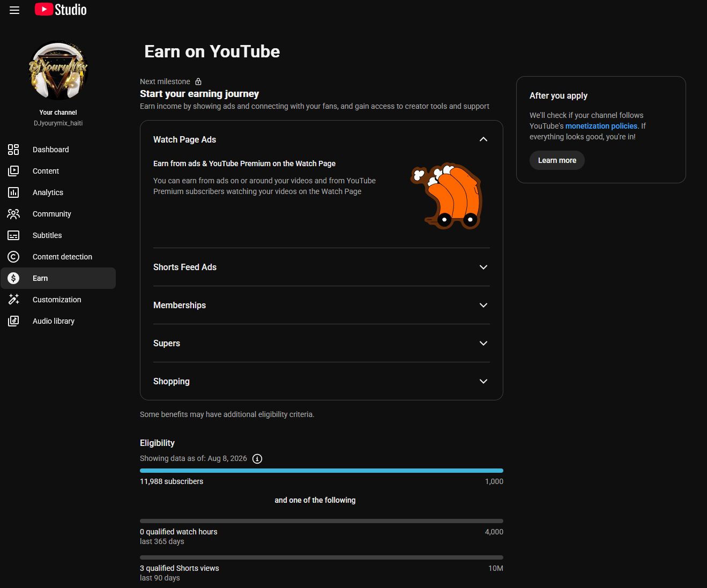The image size is (707, 588).
Task: Click the "11,988 subscribers" text
Action: point(172,481)
